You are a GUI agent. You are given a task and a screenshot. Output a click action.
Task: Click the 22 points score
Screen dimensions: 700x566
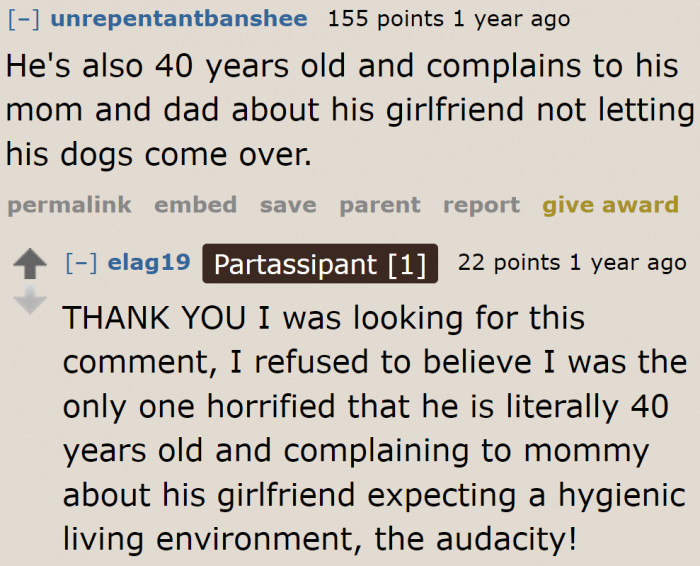coord(512,264)
